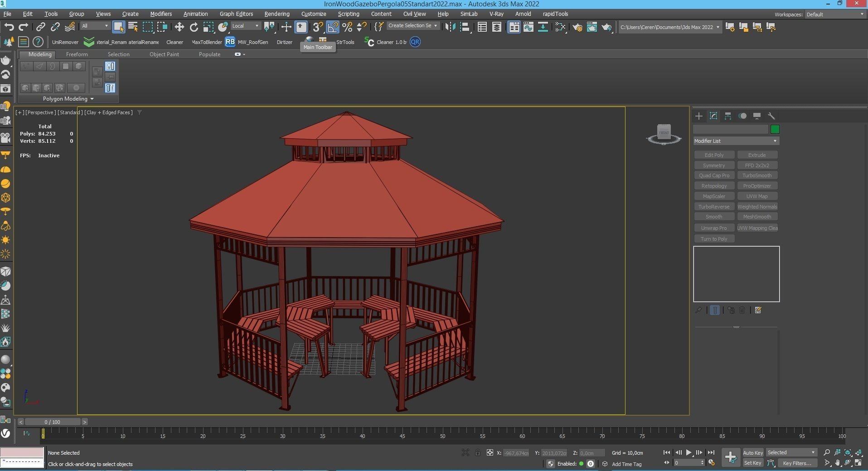Image resolution: width=868 pixels, height=471 pixels.
Task: Toggle Angle Snap
Action: [x=333, y=27]
